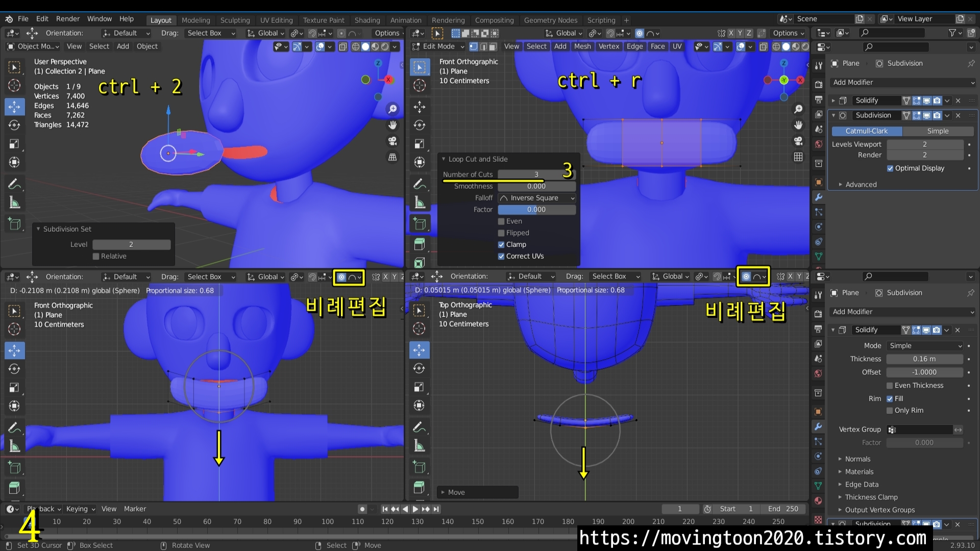
Task: Uncheck the Clamp option in Loop Cut
Action: [x=501, y=245]
